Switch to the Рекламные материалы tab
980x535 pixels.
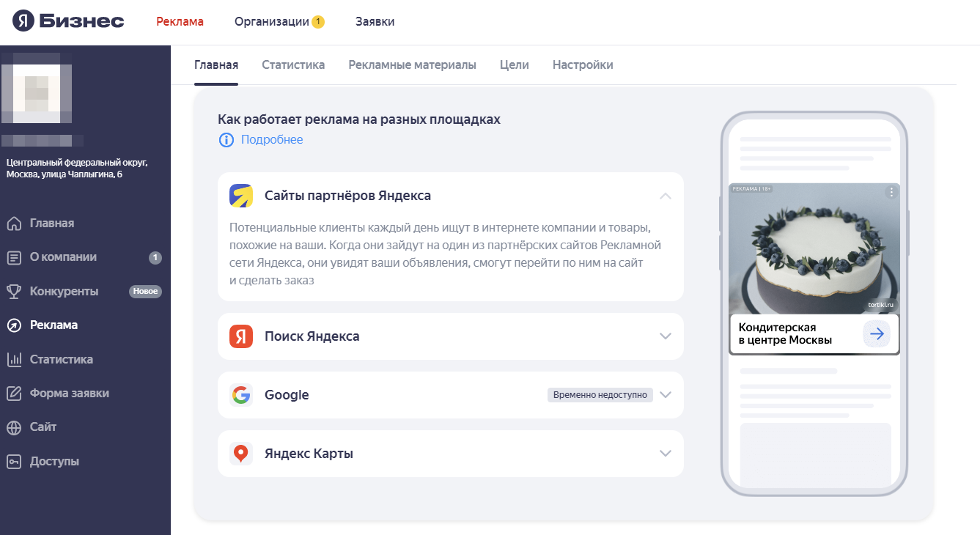pos(412,64)
